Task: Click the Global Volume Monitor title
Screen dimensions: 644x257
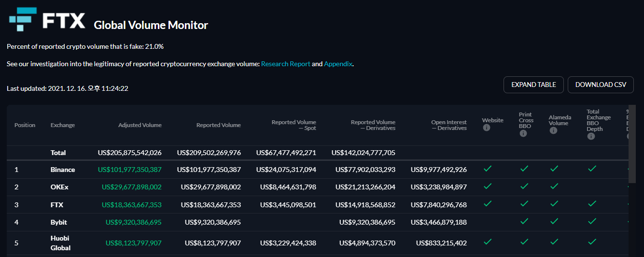Action: point(151,25)
